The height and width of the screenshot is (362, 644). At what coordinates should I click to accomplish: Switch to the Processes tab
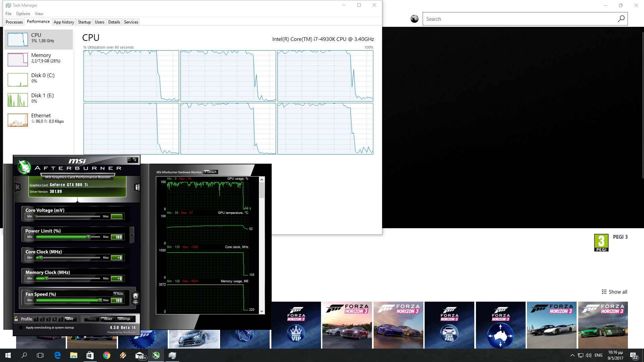tap(14, 22)
